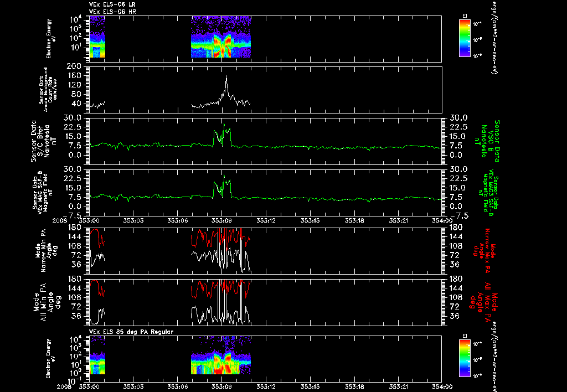Click the '353:03' label on the middle time axis
Viewport: 567px width, 392px height.
pos(133,220)
